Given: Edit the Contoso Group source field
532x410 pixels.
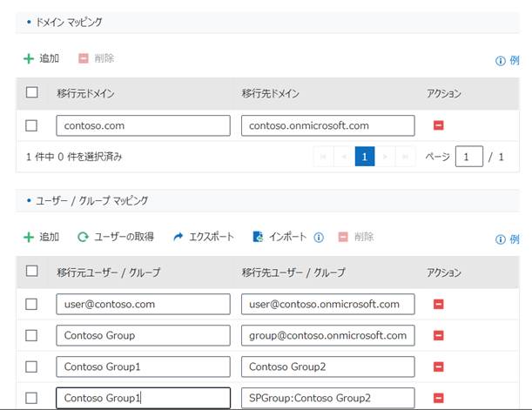Looking at the screenshot, I should [x=143, y=336].
